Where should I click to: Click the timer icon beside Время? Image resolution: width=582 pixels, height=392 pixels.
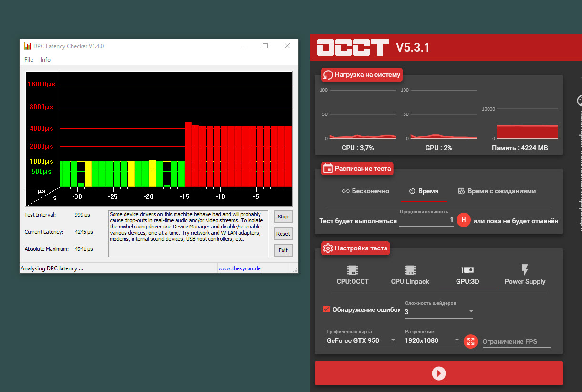412,191
